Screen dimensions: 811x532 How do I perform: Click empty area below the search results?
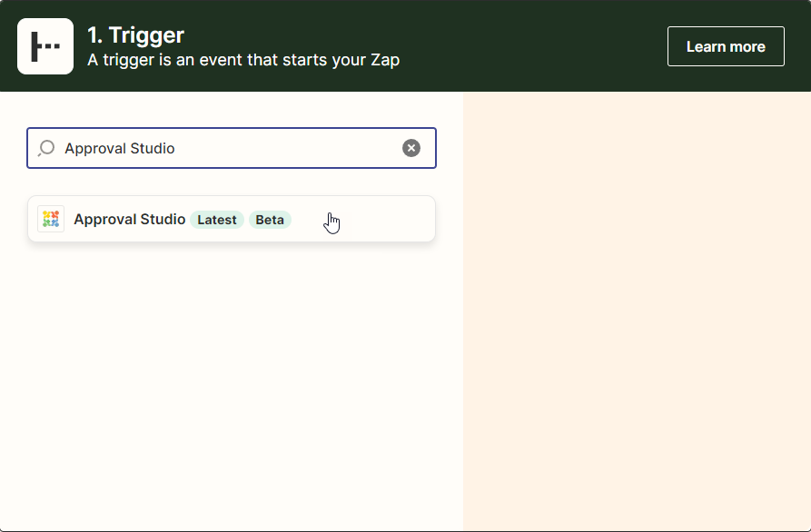click(232, 381)
